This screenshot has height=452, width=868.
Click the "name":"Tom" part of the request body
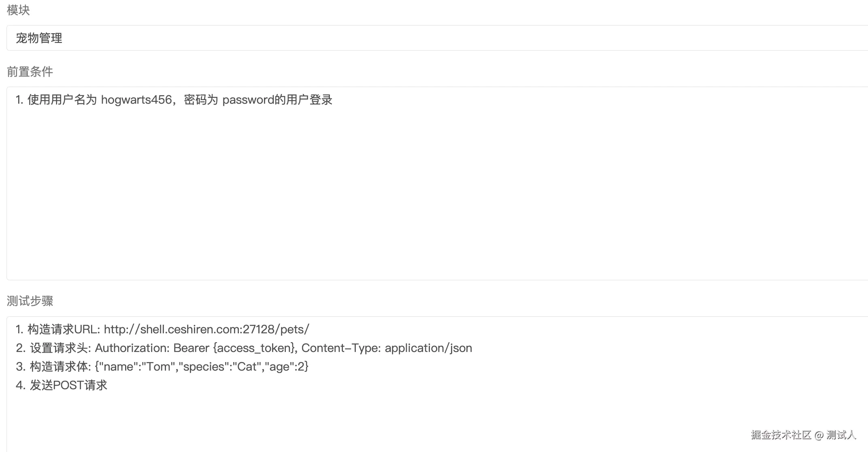(x=138, y=367)
